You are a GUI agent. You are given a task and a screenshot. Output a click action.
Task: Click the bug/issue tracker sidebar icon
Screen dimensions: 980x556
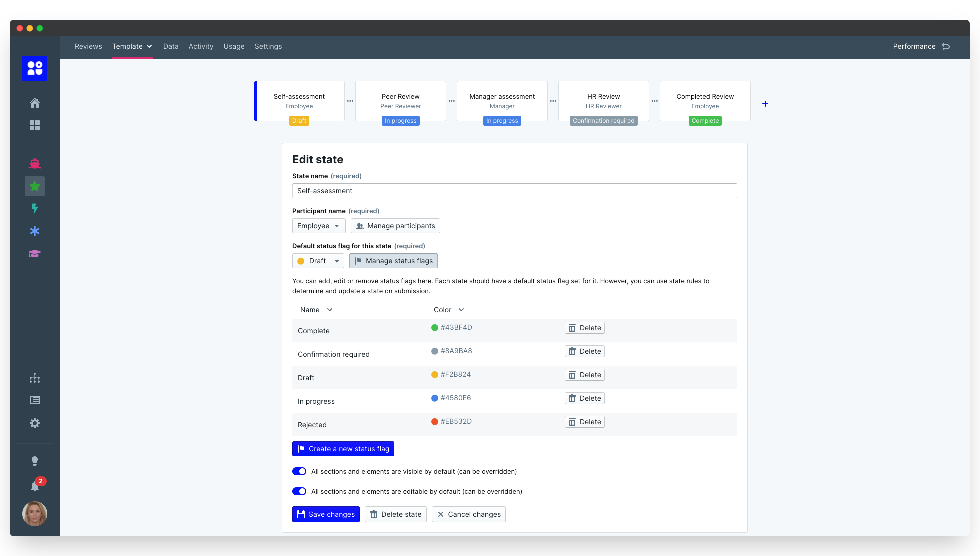(x=35, y=163)
